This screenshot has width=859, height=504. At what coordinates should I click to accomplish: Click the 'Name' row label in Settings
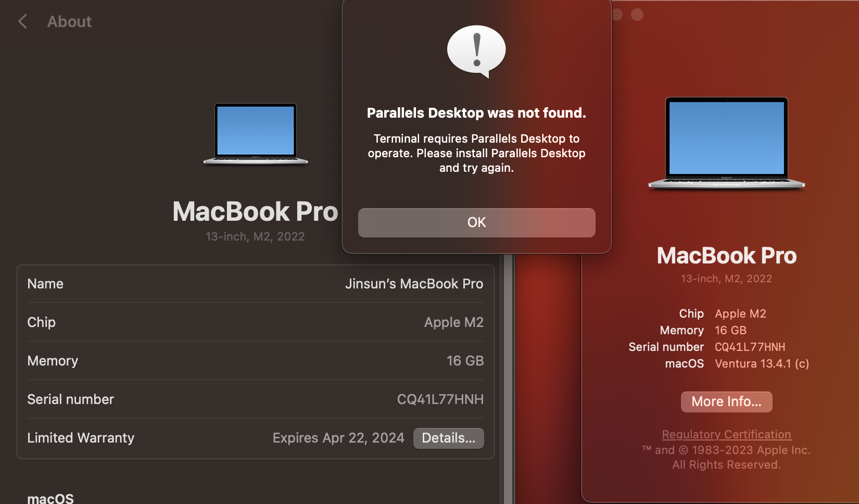click(x=45, y=284)
